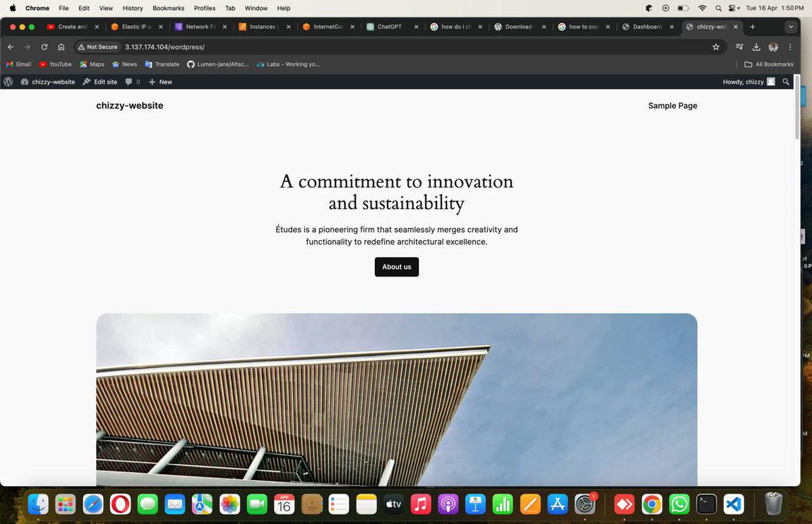Close the Download tab
812x524 pixels.
click(544, 27)
